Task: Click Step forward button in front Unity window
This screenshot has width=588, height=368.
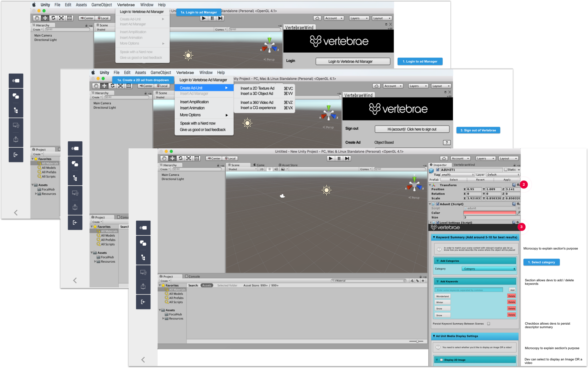Action: (x=347, y=158)
